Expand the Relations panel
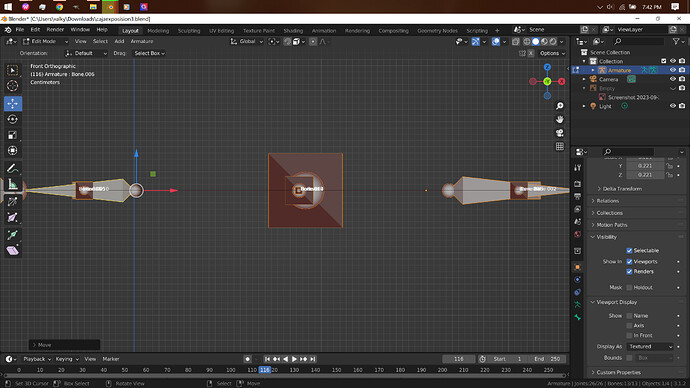Screen dimensions: 690x388 click(x=607, y=201)
